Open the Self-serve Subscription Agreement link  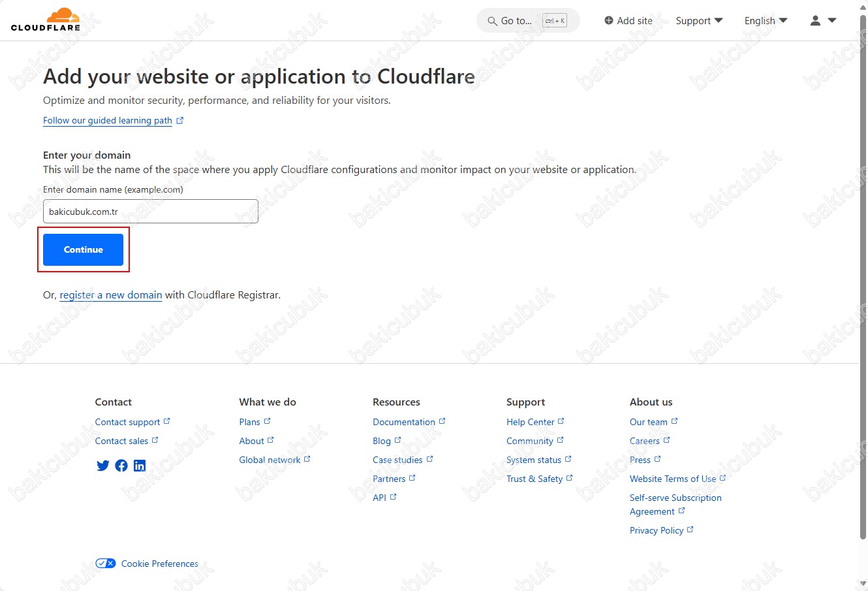coord(675,504)
